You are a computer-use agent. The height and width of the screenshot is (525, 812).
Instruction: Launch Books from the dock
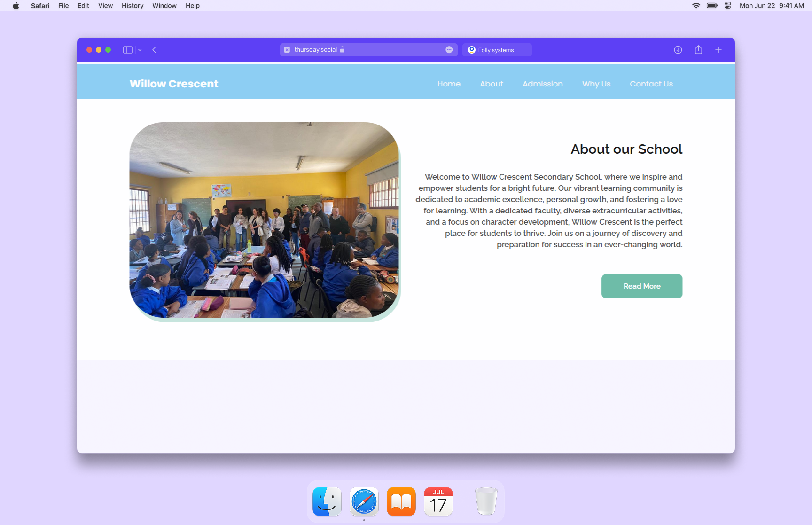coord(401,501)
